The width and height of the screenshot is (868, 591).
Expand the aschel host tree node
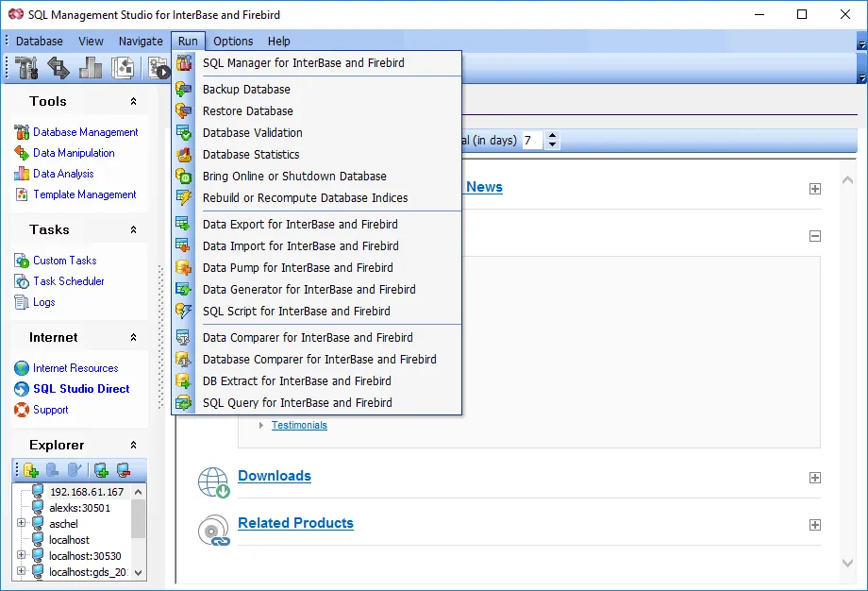[x=21, y=523]
